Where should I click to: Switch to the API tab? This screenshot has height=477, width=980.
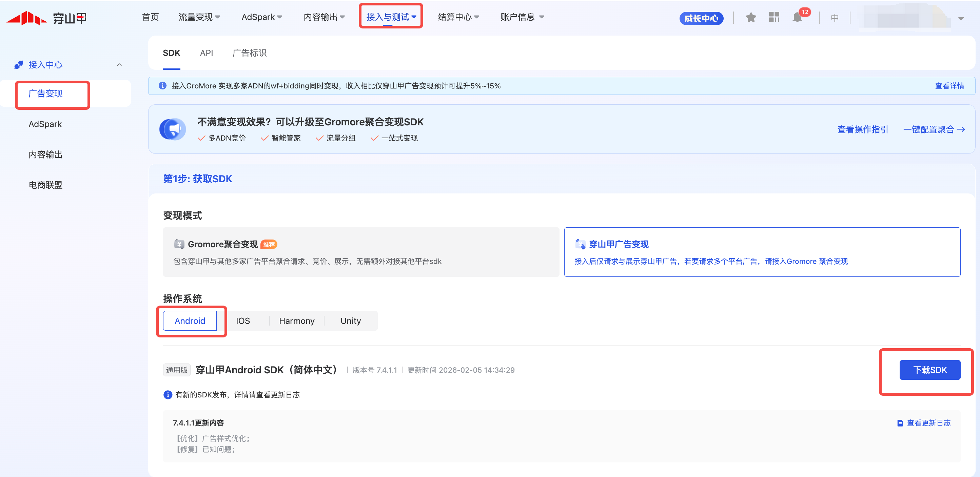pos(206,53)
